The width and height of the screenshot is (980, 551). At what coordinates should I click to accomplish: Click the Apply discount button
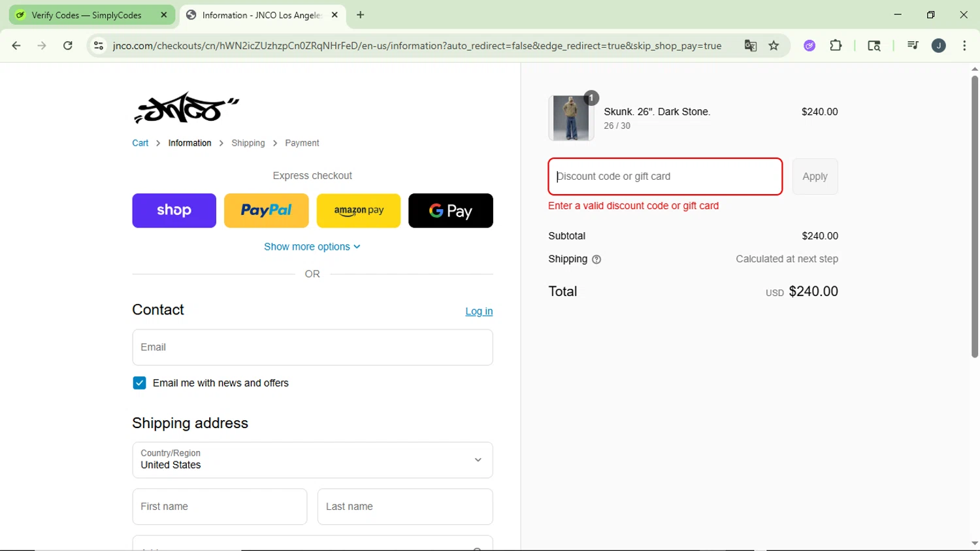point(815,176)
